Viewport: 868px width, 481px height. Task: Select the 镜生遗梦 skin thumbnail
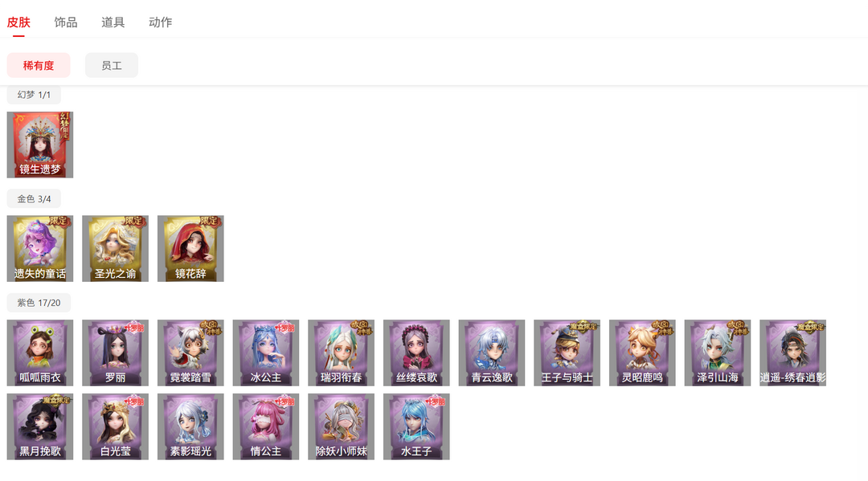(x=40, y=145)
